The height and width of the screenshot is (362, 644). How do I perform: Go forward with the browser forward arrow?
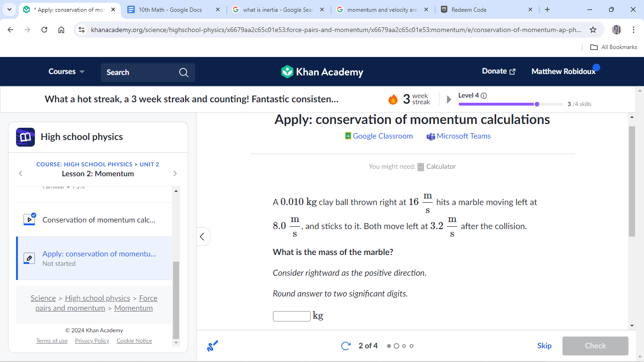(x=27, y=30)
